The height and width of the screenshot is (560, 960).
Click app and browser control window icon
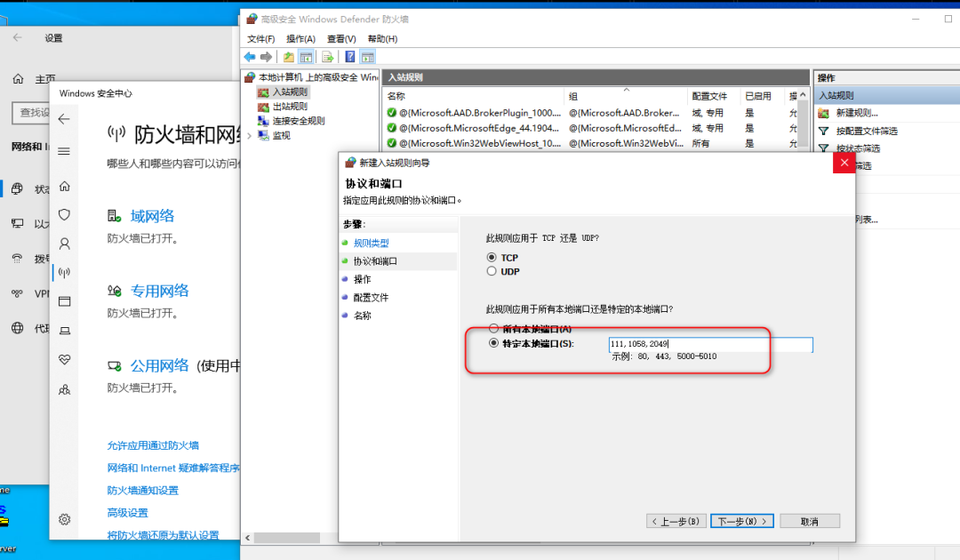click(64, 301)
